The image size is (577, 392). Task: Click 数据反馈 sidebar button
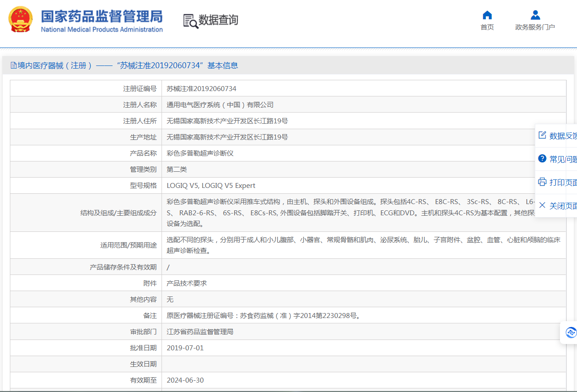pos(557,135)
